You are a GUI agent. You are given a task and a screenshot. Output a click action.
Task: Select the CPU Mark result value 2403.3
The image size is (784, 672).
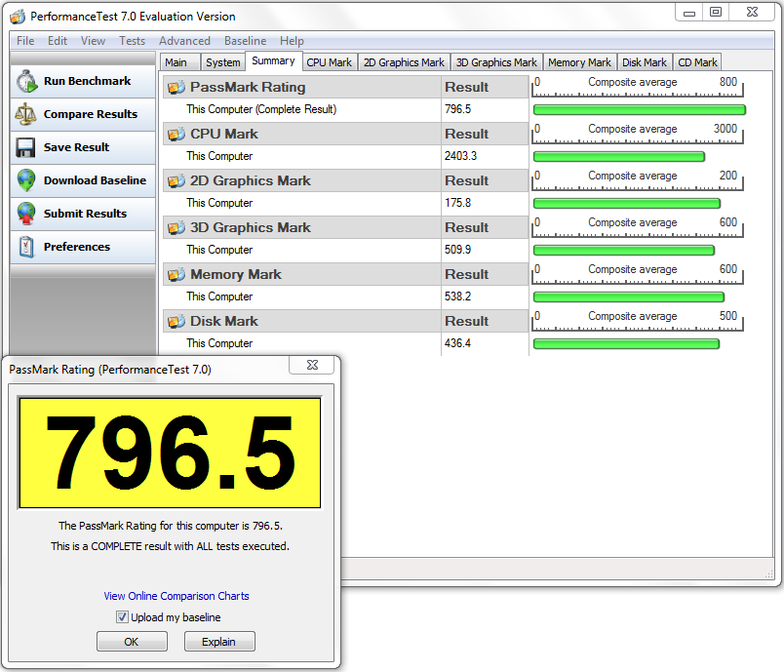pos(460,156)
